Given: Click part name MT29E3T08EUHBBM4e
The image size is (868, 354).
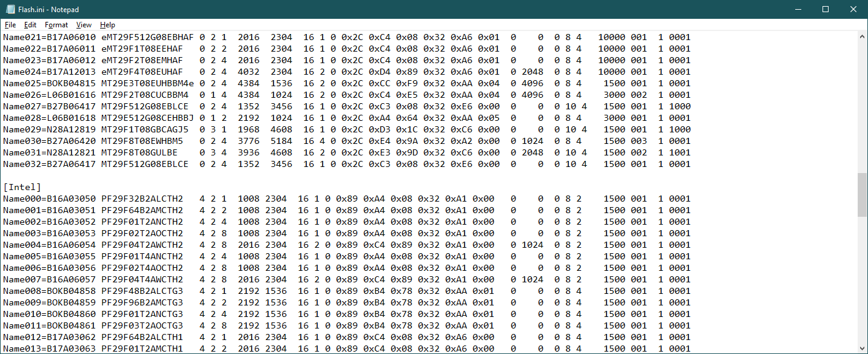Looking at the screenshot, I should coord(147,83).
